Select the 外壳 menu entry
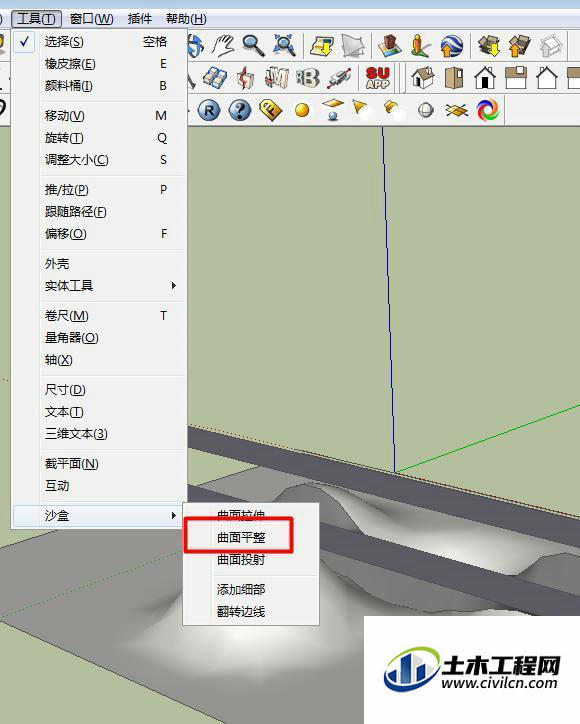 click(99, 264)
